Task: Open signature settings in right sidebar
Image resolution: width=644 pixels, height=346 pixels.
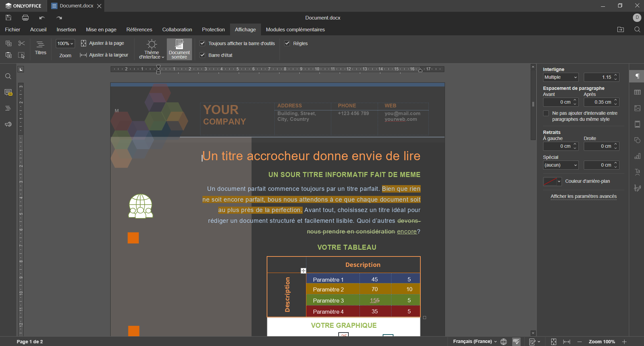Action: (637, 188)
